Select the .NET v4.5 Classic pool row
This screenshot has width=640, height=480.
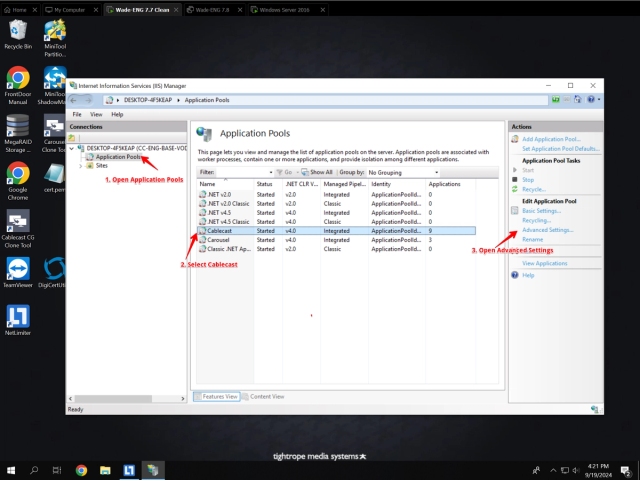pyautogui.click(x=336, y=222)
